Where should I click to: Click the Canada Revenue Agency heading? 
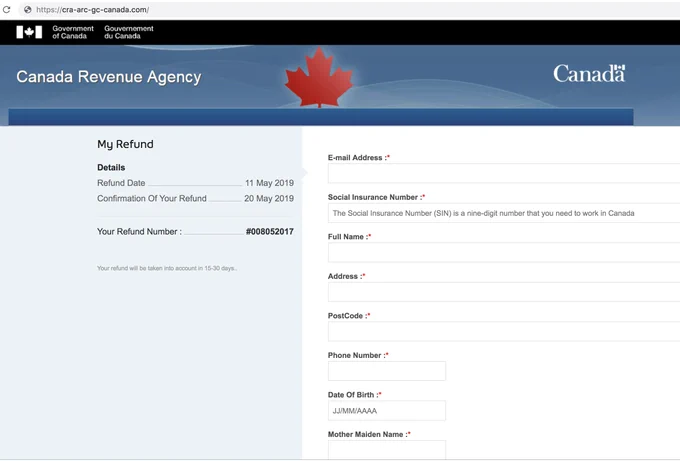[109, 77]
